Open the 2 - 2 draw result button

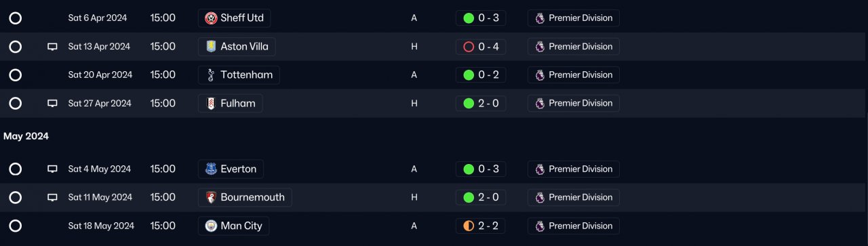pyautogui.click(x=481, y=226)
